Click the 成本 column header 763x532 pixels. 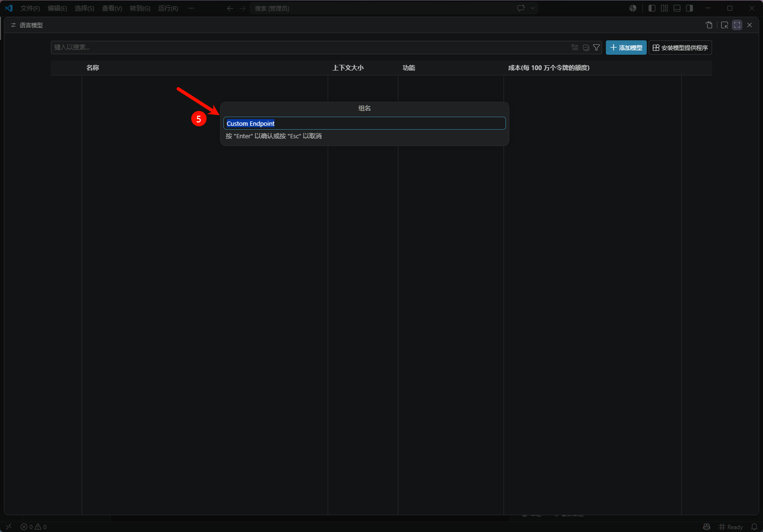pos(549,68)
